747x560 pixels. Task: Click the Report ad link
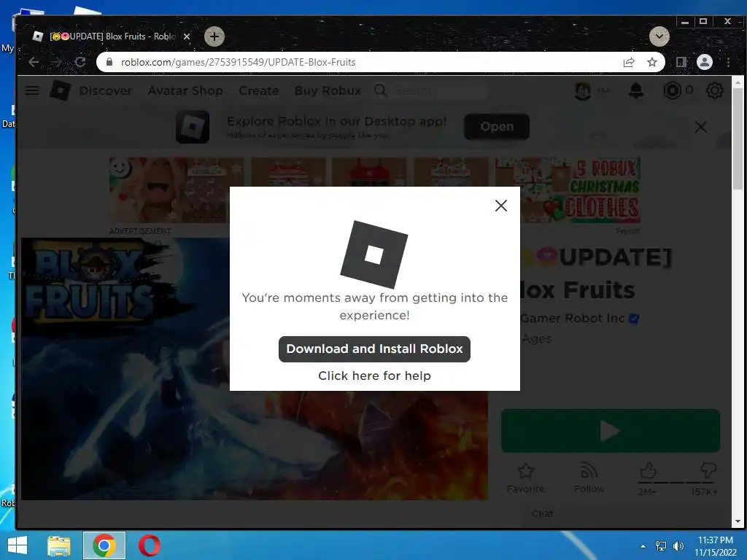(x=627, y=231)
